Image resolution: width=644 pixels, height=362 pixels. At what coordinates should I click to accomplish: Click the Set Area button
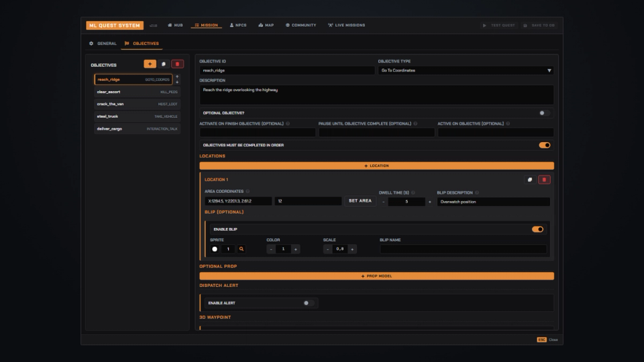(x=360, y=201)
